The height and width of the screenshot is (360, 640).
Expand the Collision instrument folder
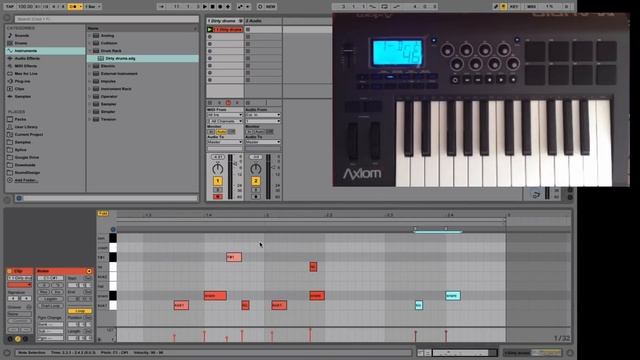(89, 43)
